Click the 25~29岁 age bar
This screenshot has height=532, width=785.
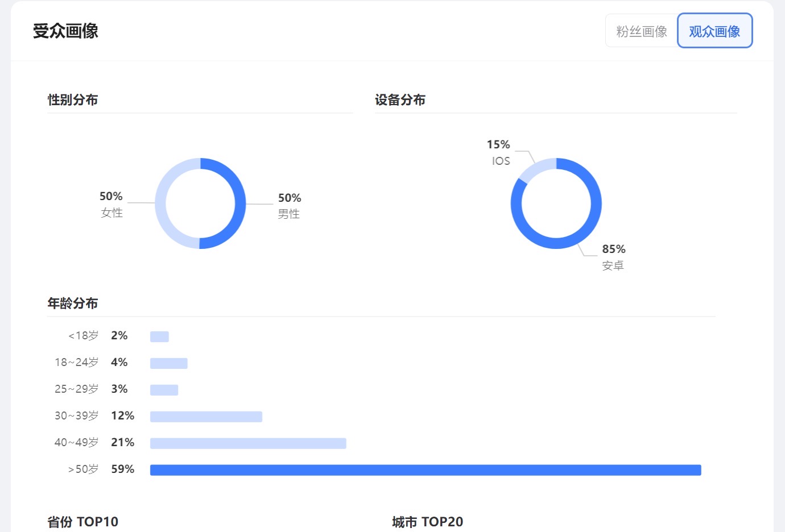(164, 390)
